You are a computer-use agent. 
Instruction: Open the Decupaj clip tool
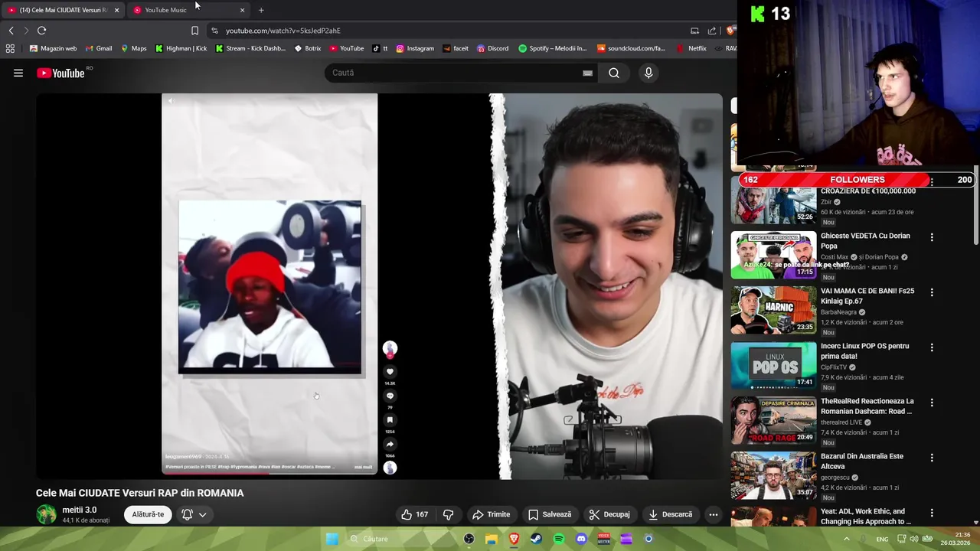click(609, 514)
